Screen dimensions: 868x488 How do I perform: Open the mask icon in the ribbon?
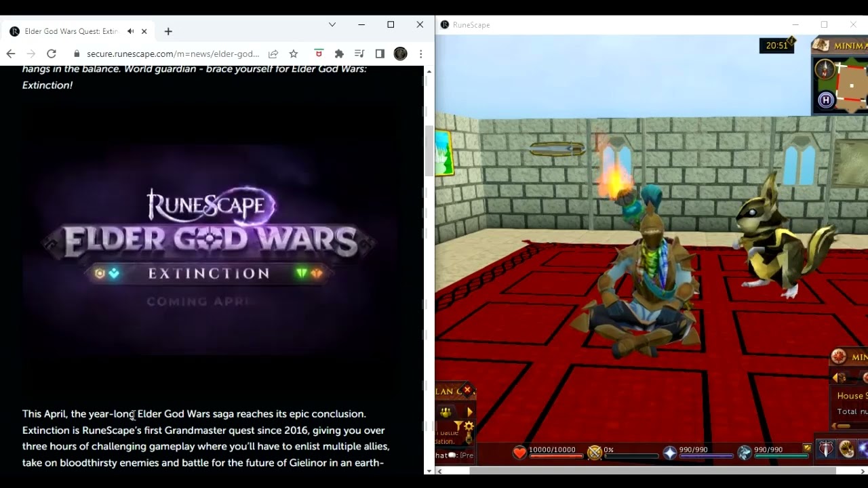click(x=847, y=449)
